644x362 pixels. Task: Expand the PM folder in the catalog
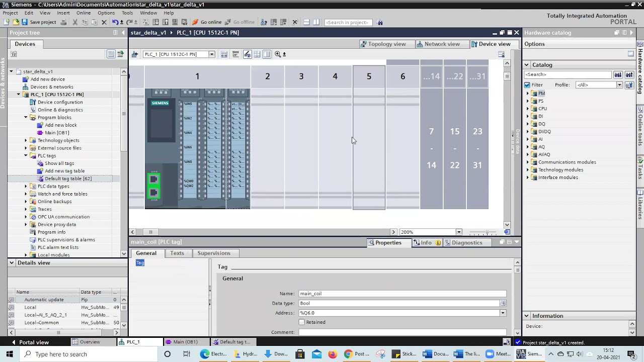[528, 94]
